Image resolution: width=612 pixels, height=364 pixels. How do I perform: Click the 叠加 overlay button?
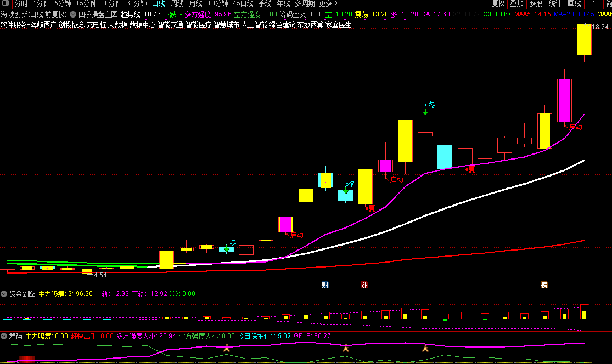tap(516, 3)
